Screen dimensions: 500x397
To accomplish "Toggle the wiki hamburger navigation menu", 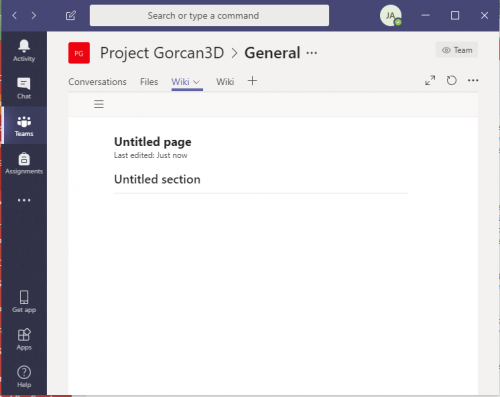I will click(x=99, y=104).
